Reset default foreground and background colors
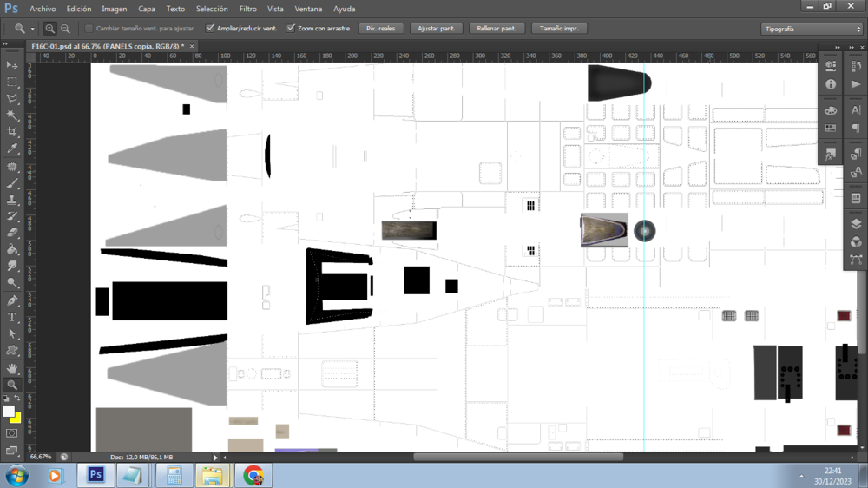Screen dimensions: 868x488 (x=6, y=399)
